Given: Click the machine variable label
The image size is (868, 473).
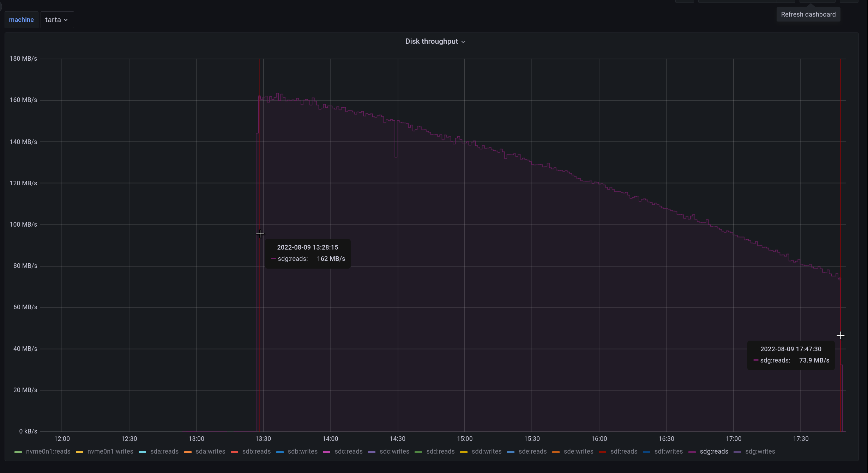Looking at the screenshot, I should coord(21,20).
